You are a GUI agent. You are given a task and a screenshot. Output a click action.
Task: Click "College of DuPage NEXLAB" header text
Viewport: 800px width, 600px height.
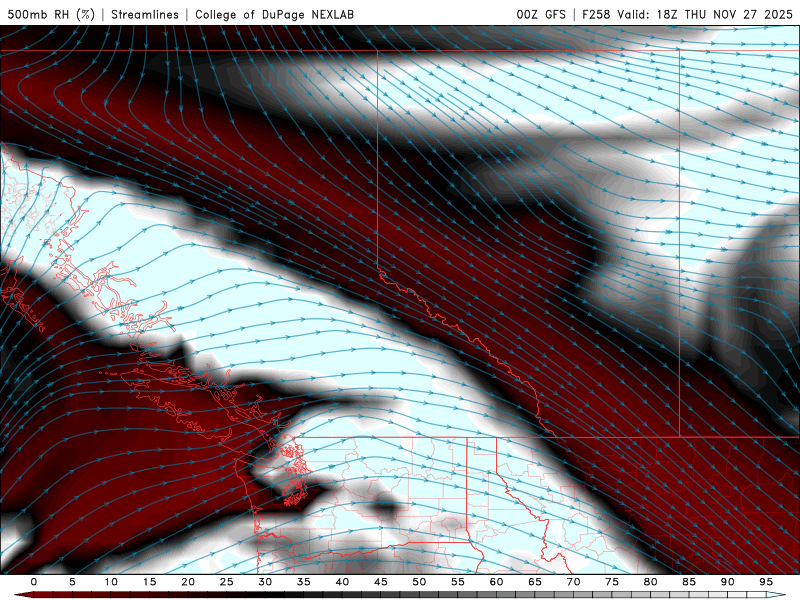(x=274, y=14)
